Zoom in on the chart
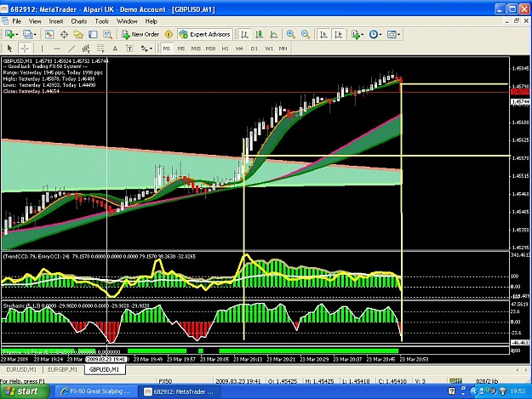 pyautogui.click(x=291, y=34)
